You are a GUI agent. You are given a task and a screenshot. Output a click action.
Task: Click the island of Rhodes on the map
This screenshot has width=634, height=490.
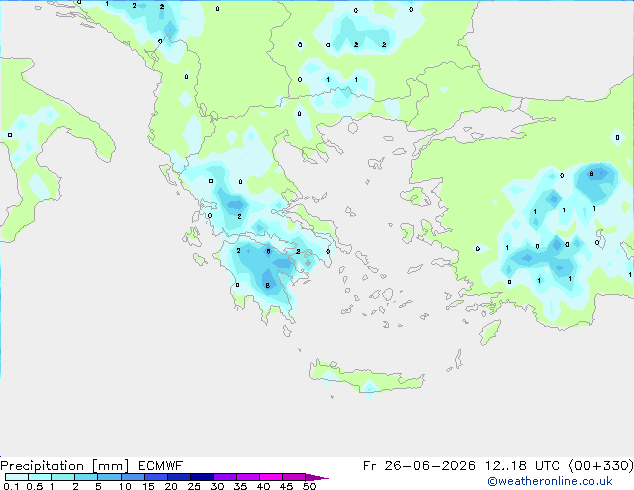pyautogui.click(x=490, y=332)
